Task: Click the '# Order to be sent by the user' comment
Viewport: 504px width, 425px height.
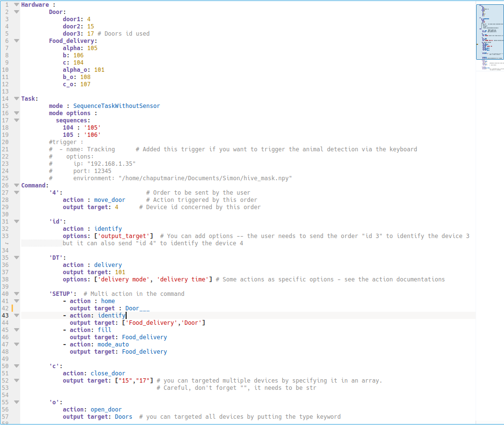Action: (198, 193)
